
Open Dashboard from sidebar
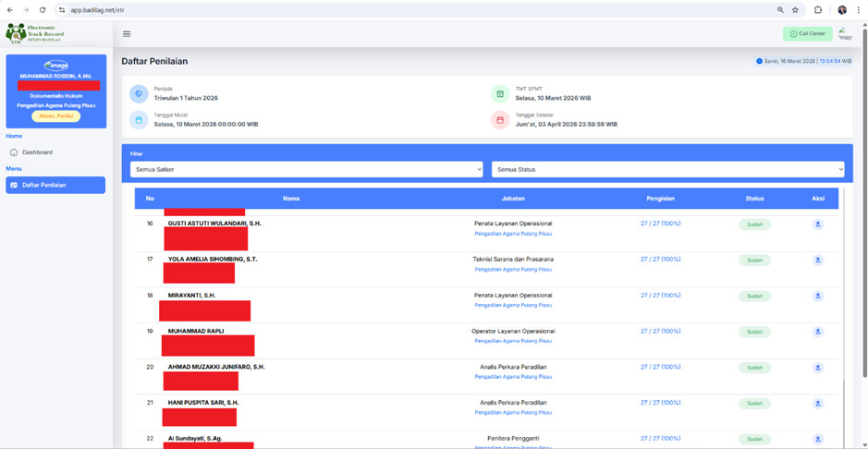37,152
